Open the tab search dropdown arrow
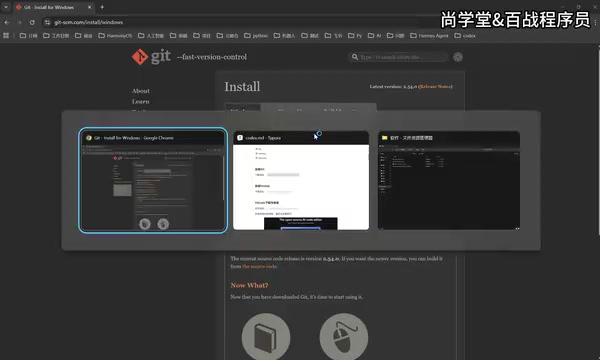 pos(6,7)
